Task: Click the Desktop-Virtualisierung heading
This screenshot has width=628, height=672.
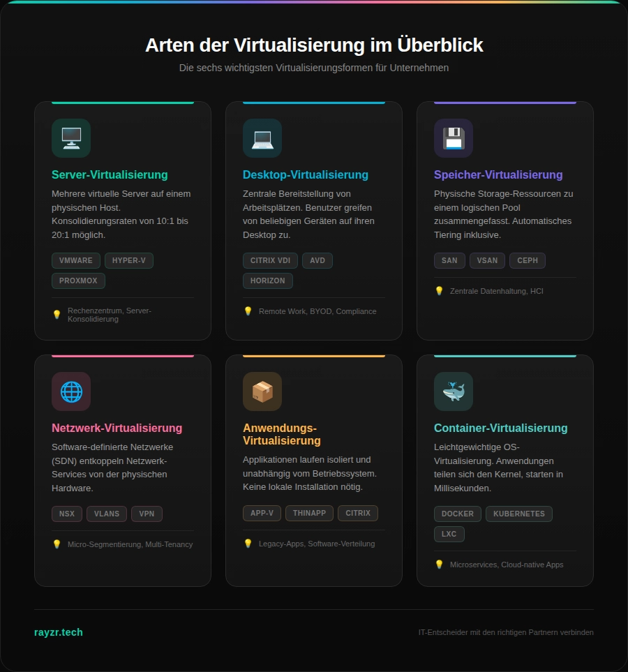Action: click(x=306, y=175)
